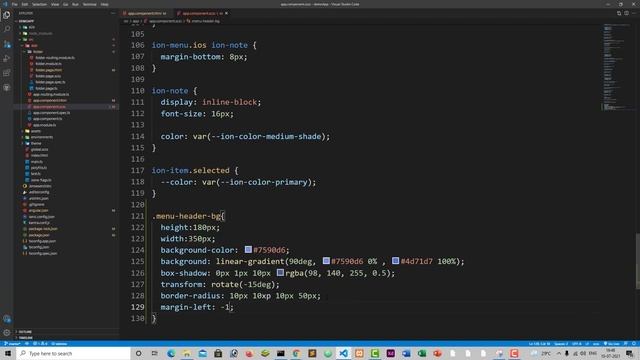This screenshot has height=360, width=640.
Task: Expand the OUTLINE section
Action: click(x=24, y=332)
